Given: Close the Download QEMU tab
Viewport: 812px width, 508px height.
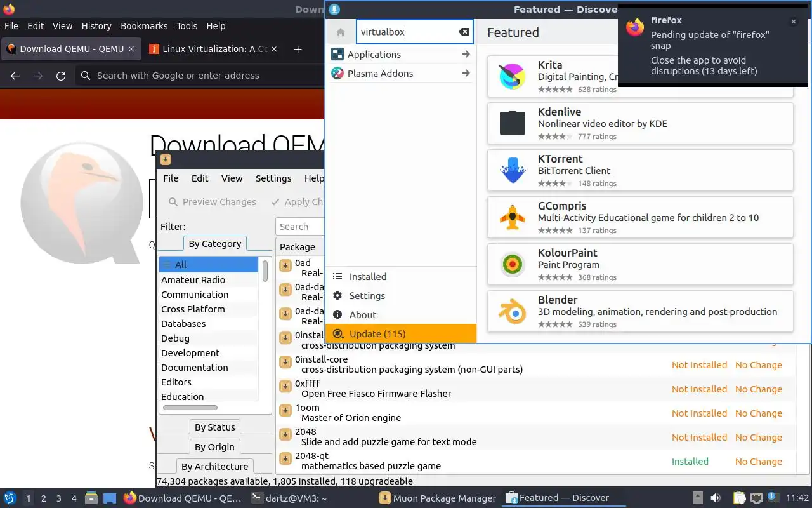Looking at the screenshot, I should click(131, 49).
